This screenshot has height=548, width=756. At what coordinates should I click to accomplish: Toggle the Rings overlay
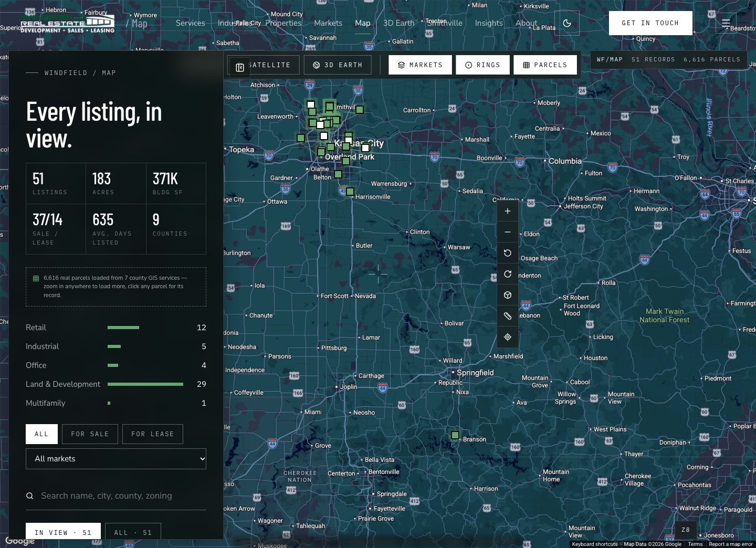(x=482, y=65)
